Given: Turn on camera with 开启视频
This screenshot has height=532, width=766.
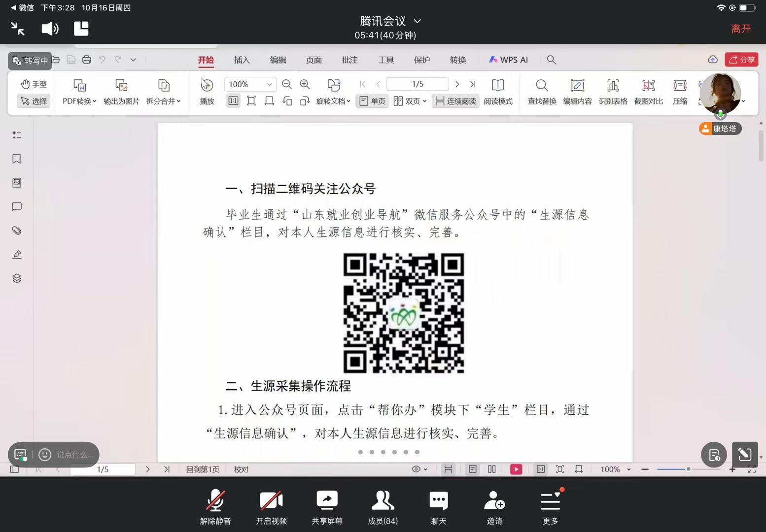Looking at the screenshot, I should click(271, 507).
